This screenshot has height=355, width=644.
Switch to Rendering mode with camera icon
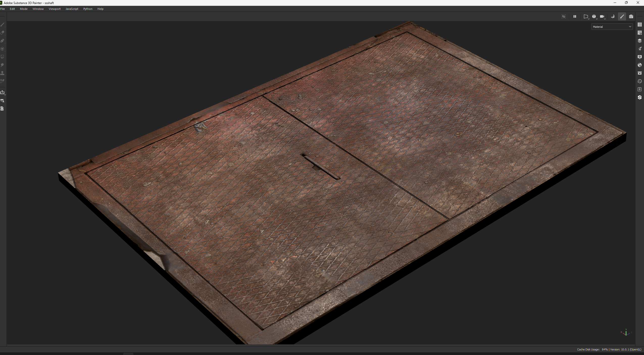[x=631, y=16]
